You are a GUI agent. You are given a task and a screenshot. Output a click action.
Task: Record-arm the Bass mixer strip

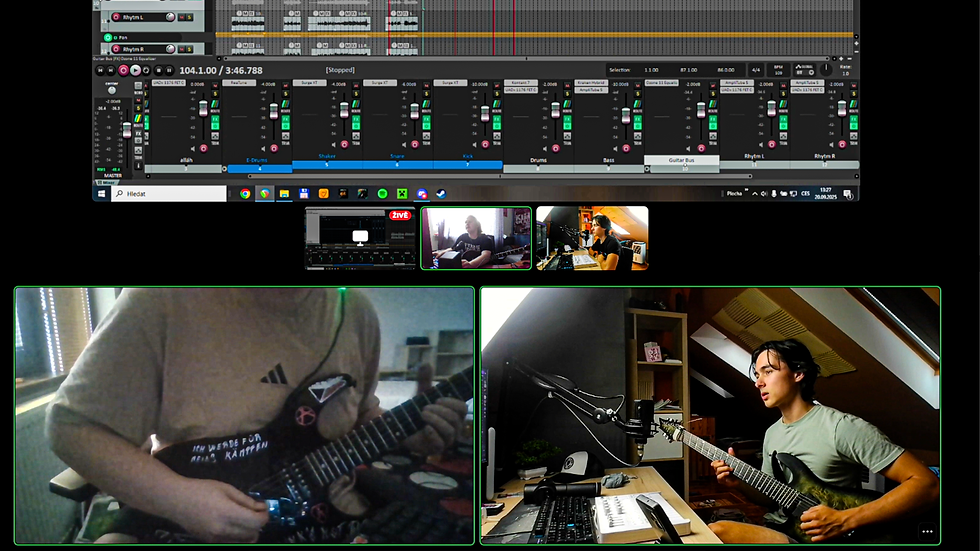click(626, 148)
